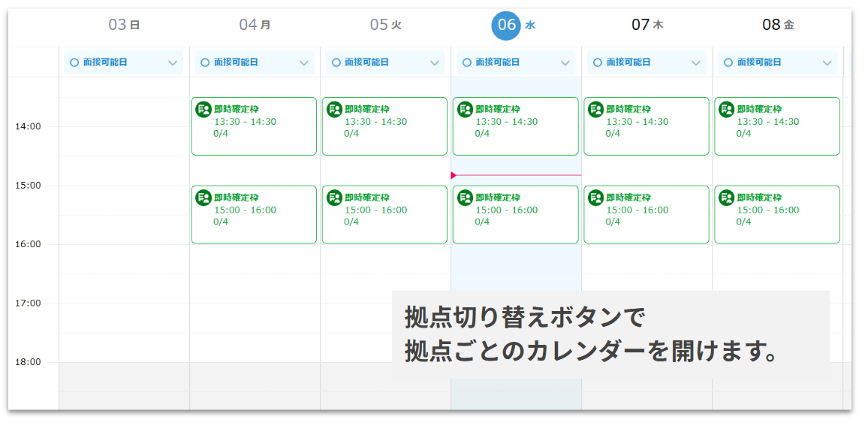Open Thursday 07 即時確定枠 title at 15:00

click(628, 198)
